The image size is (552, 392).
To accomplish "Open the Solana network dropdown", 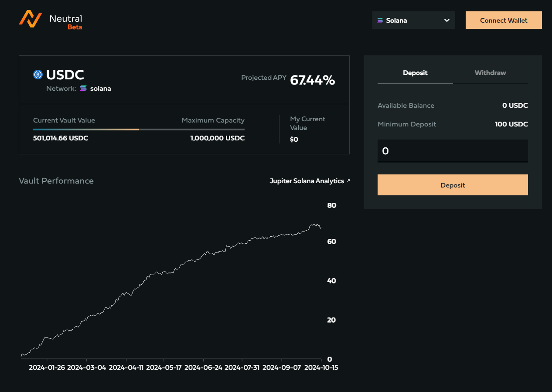I will click(x=413, y=20).
